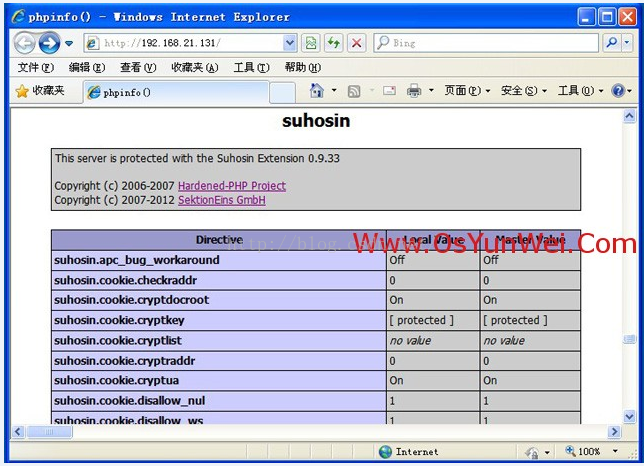Open the 查看(V) menu
Image resolution: width=644 pixels, height=466 pixels.
(x=138, y=67)
